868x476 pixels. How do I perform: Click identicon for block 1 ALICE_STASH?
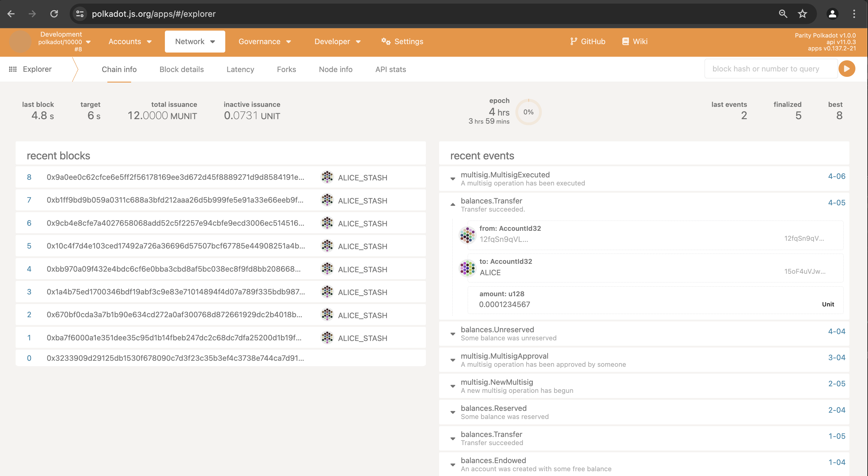pos(327,337)
